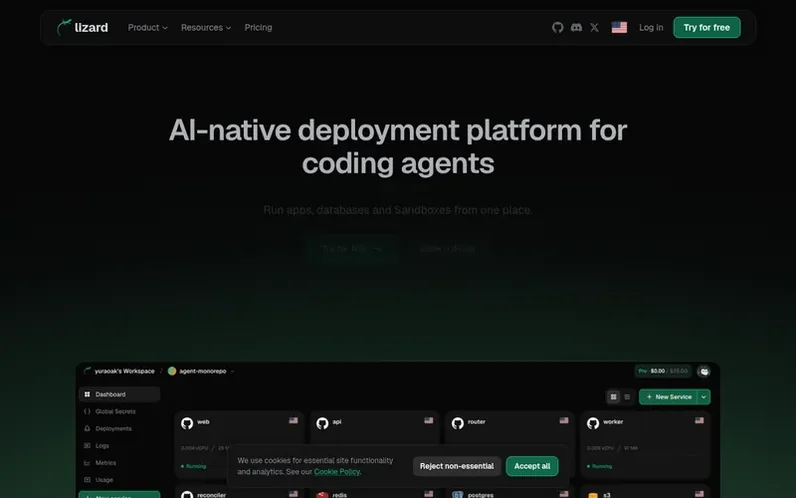Expand the Product menu
The image size is (796, 498).
click(x=147, y=27)
